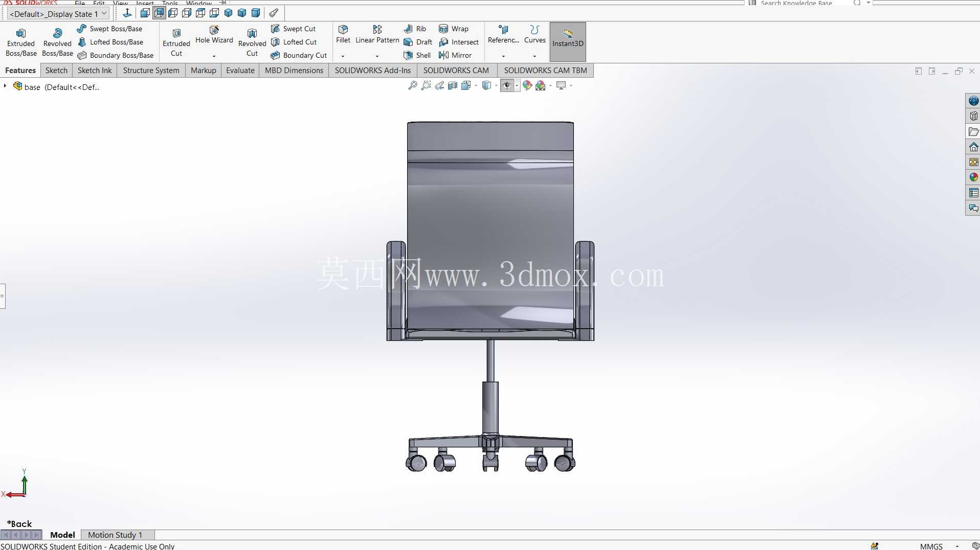Open Appearances tab in task pane
This screenshot has height=550, width=980.
[973, 177]
